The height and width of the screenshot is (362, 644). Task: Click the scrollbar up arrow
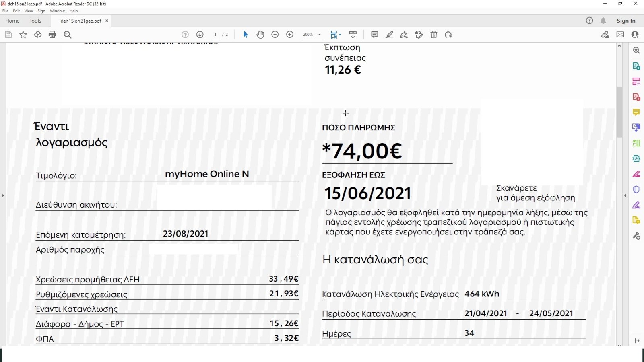[619, 46]
